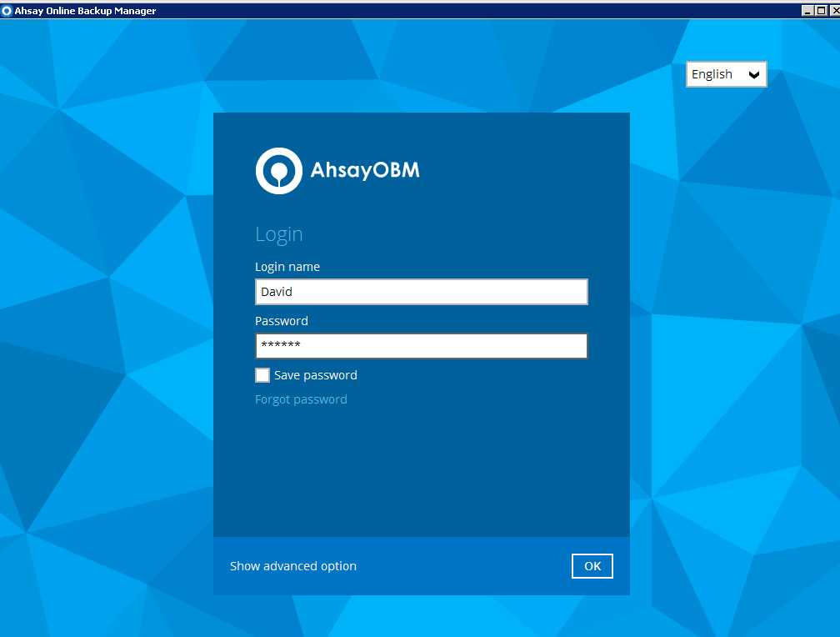Click the Login name label
Screen dimensions: 840x637
click(287, 267)
